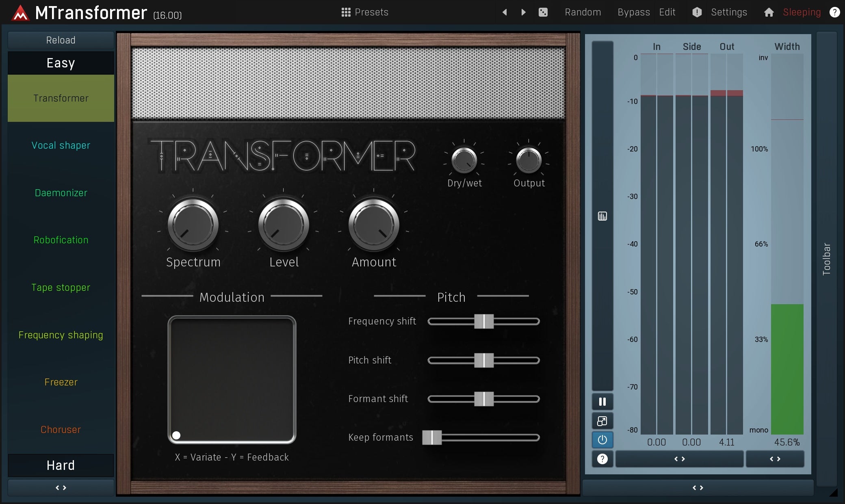The image size is (845, 504).
Task: Open the Settings menu
Action: click(729, 12)
